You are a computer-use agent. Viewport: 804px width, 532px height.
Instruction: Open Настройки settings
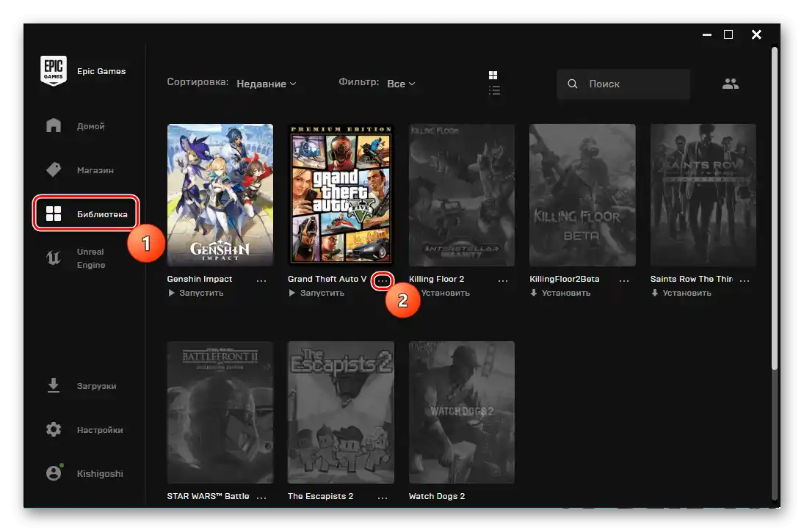point(84,429)
